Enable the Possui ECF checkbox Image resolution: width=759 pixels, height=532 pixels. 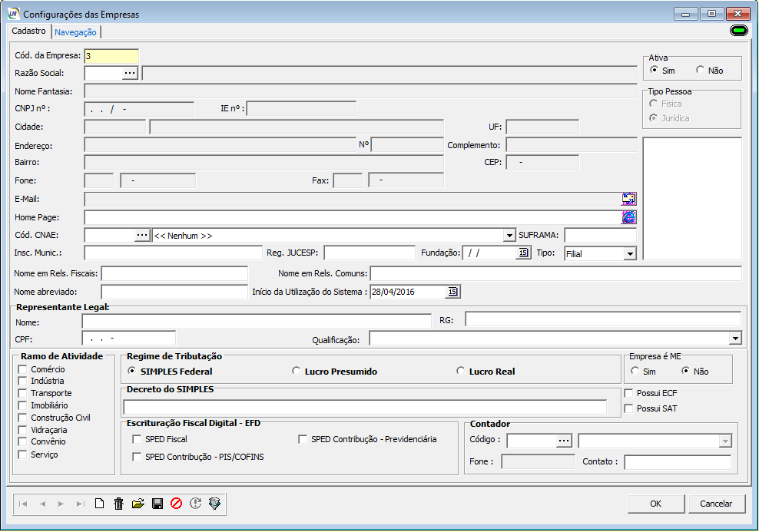(x=629, y=393)
